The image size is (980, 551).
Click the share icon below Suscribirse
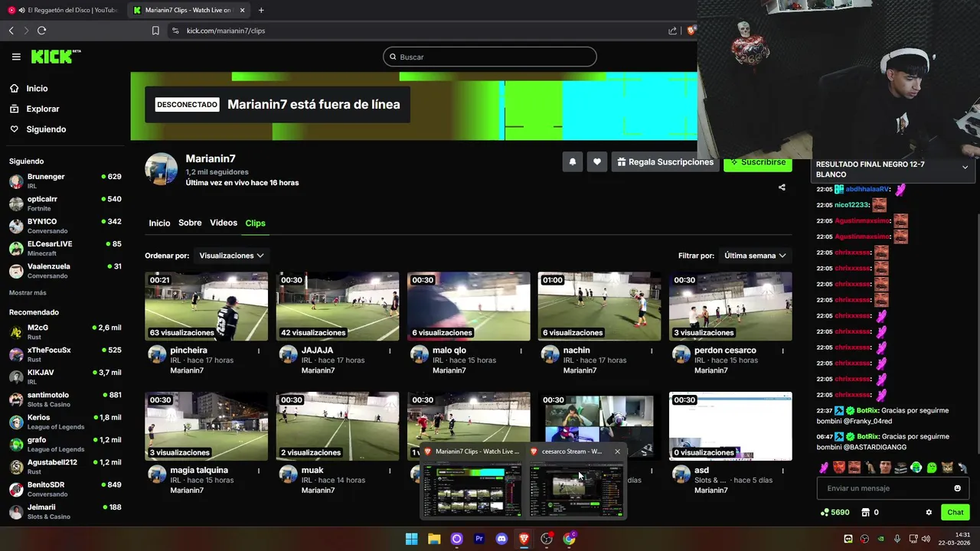[782, 187]
